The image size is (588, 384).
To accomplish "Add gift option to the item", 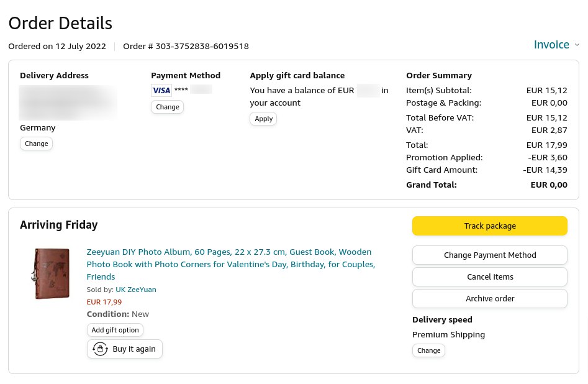I will tap(115, 330).
